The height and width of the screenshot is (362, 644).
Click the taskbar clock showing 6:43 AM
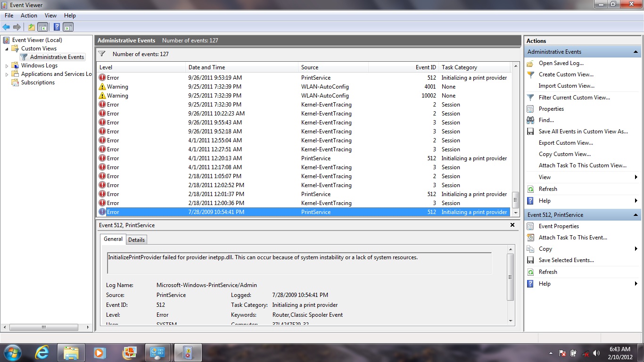619,353
